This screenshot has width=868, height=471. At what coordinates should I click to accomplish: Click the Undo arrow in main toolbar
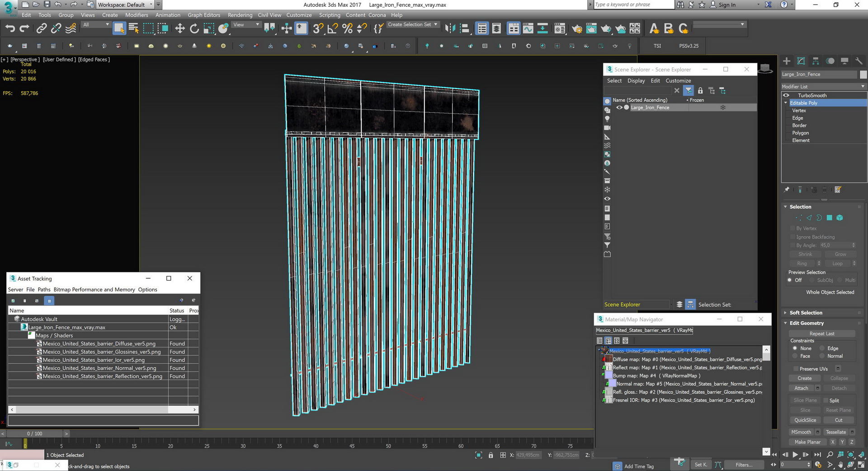tap(10, 29)
